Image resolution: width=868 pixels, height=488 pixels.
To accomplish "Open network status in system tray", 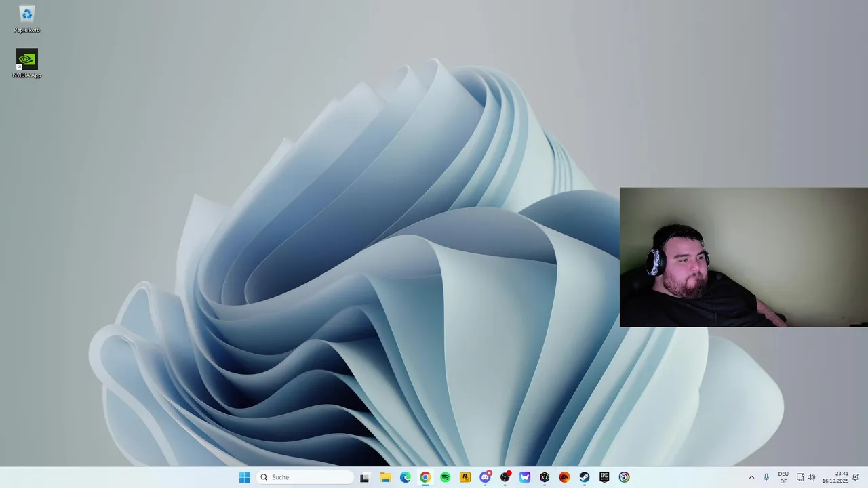I will [x=800, y=477].
